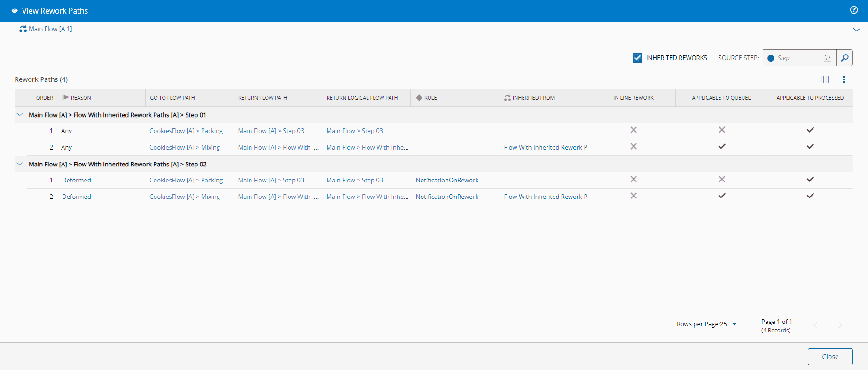Open the column chooser icon
The height and width of the screenshot is (370, 868).
tap(825, 79)
